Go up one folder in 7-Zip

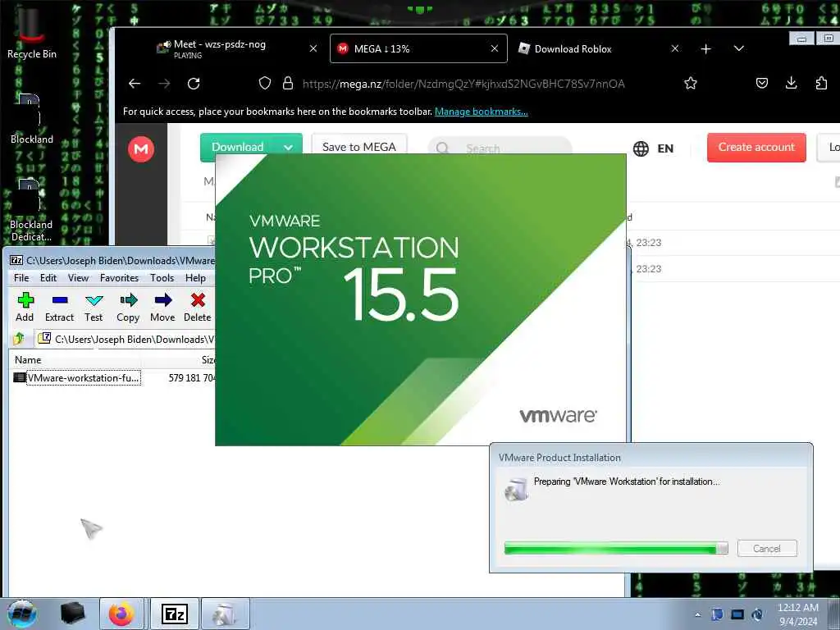tap(20, 339)
